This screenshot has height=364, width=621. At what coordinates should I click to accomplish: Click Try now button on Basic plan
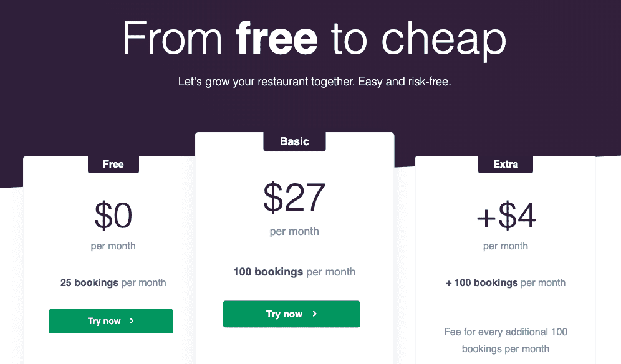(292, 314)
